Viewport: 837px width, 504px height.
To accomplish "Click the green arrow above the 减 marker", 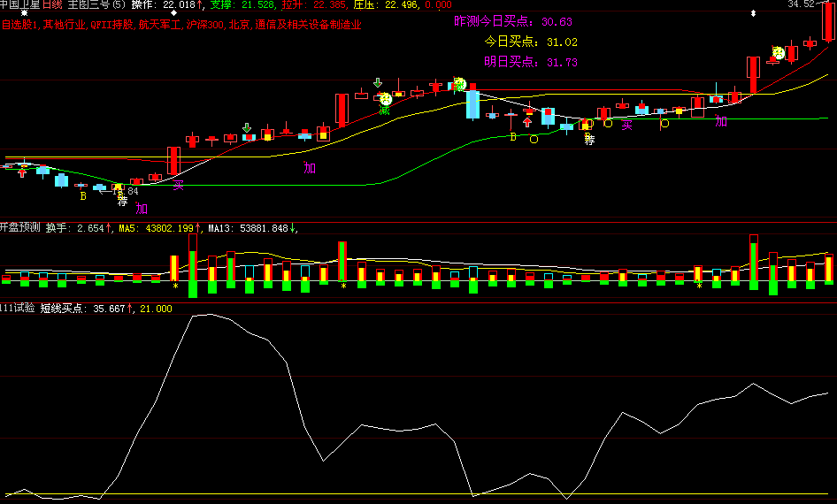I will click(378, 84).
